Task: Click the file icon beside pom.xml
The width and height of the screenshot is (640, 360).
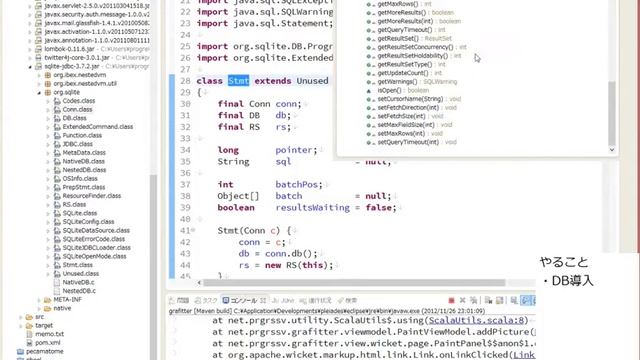Action: (x=29, y=342)
